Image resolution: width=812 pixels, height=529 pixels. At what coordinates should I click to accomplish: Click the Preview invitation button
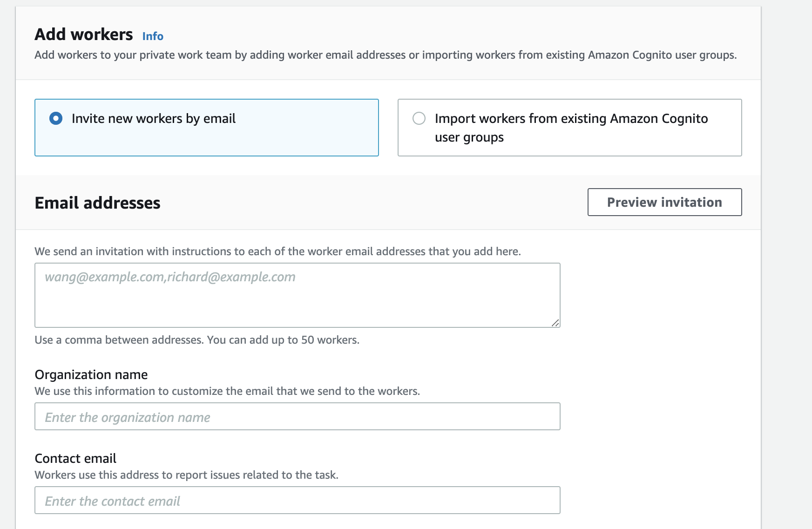coord(664,202)
